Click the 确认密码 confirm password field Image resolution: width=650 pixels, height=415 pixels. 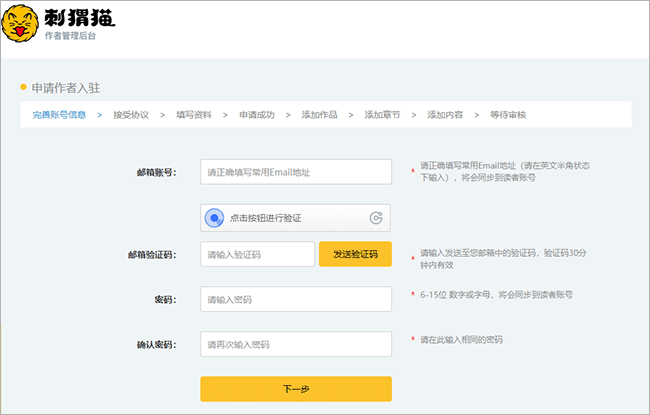pyautogui.click(x=295, y=344)
